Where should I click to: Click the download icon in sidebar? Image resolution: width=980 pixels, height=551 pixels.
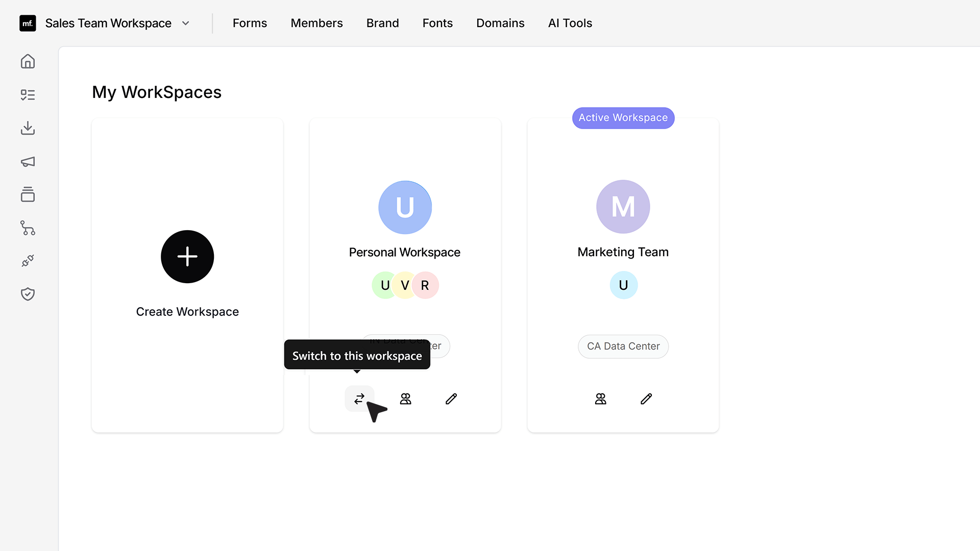tap(28, 128)
